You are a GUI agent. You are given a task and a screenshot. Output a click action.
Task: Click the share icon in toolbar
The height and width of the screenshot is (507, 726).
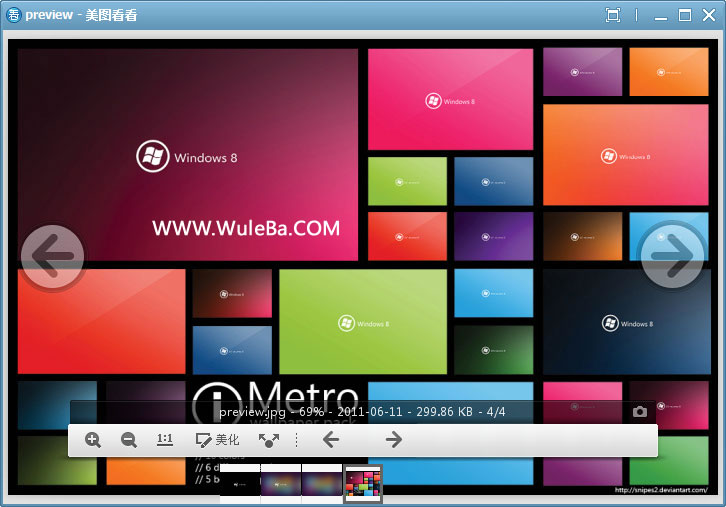click(x=269, y=440)
